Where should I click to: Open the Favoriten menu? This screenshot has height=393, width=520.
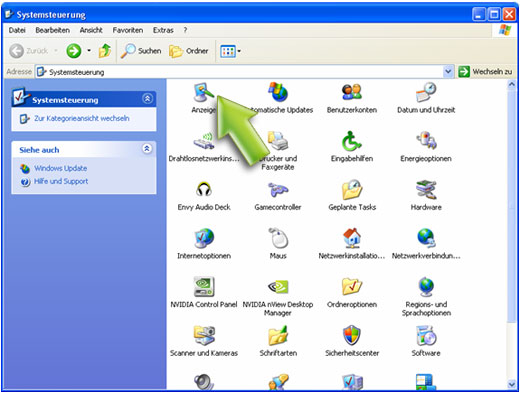coord(128,30)
